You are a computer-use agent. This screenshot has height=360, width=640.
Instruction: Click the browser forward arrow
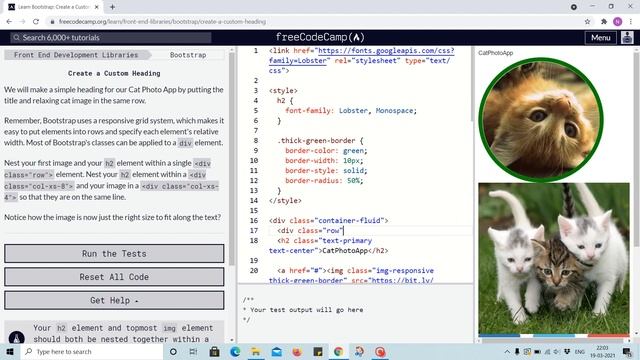point(22,22)
